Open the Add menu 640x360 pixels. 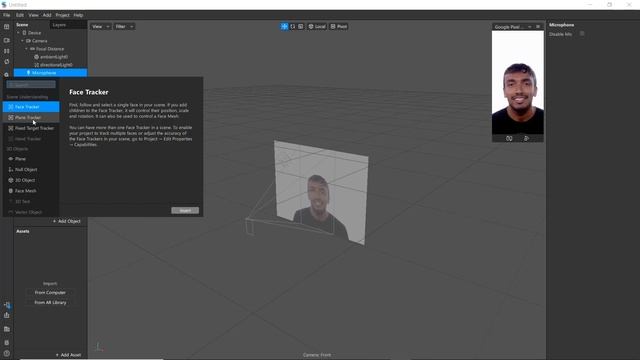coord(47,15)
